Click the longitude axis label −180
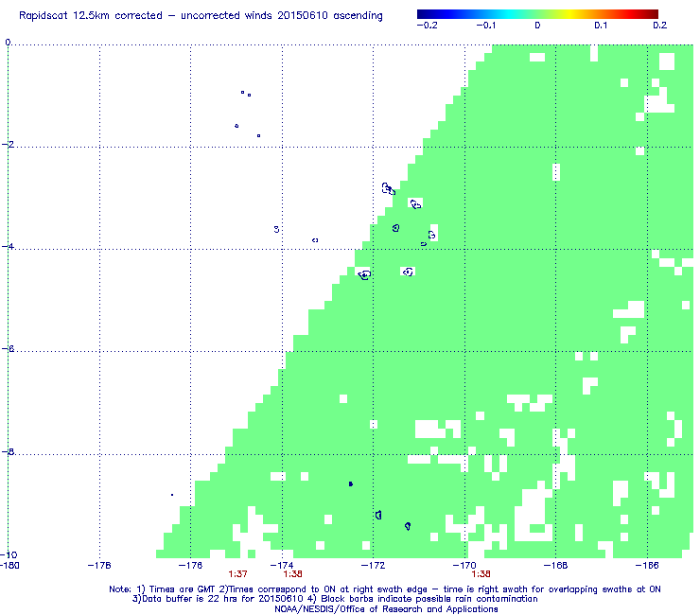The width and height of the screenshot is (700, 615). point(9,566)
